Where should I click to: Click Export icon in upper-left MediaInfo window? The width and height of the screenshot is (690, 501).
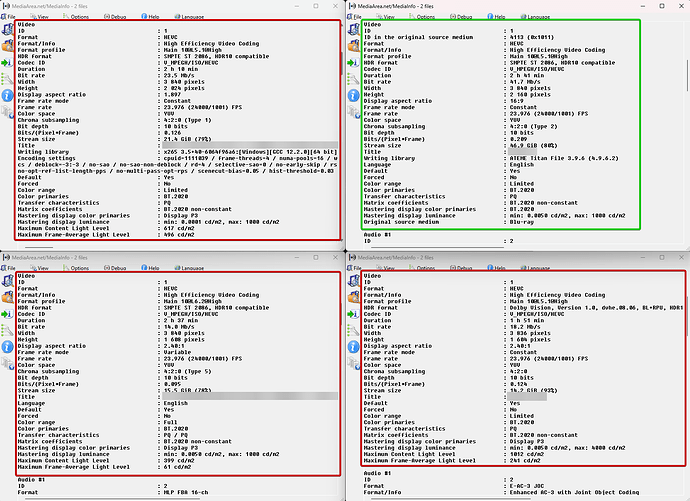(7, 63)
